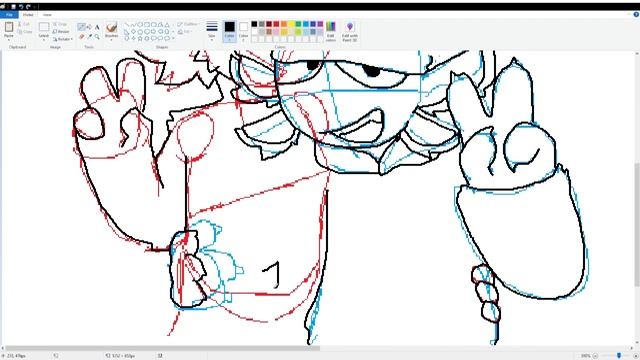Expand the Shapes gallery more arrow
The height and width of the screenshot is (360, 640).
(173, 38)
